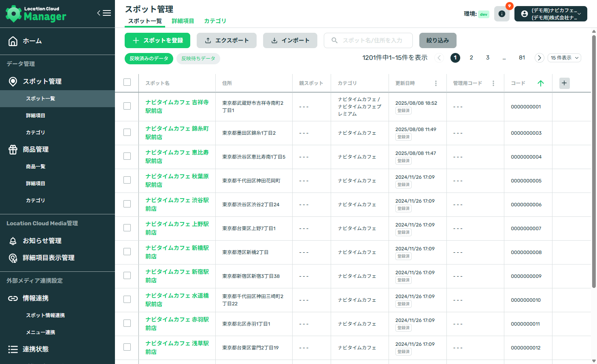Type in the スポット名/住所 search field
The image size is (597, 364).
(x=368, y=40)
